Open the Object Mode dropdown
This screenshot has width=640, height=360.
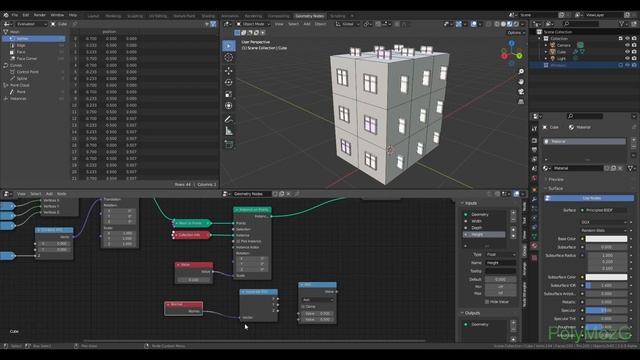tap(253, 24)
